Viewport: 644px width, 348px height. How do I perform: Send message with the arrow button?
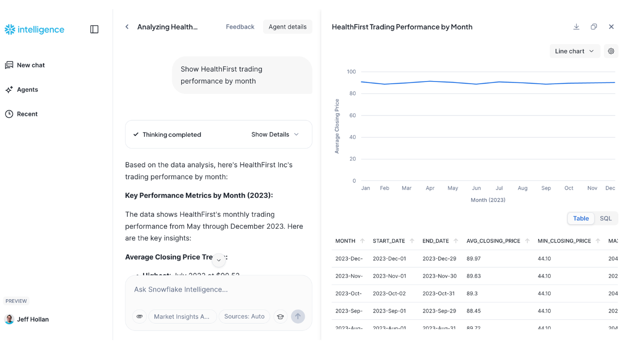point(298,316)
